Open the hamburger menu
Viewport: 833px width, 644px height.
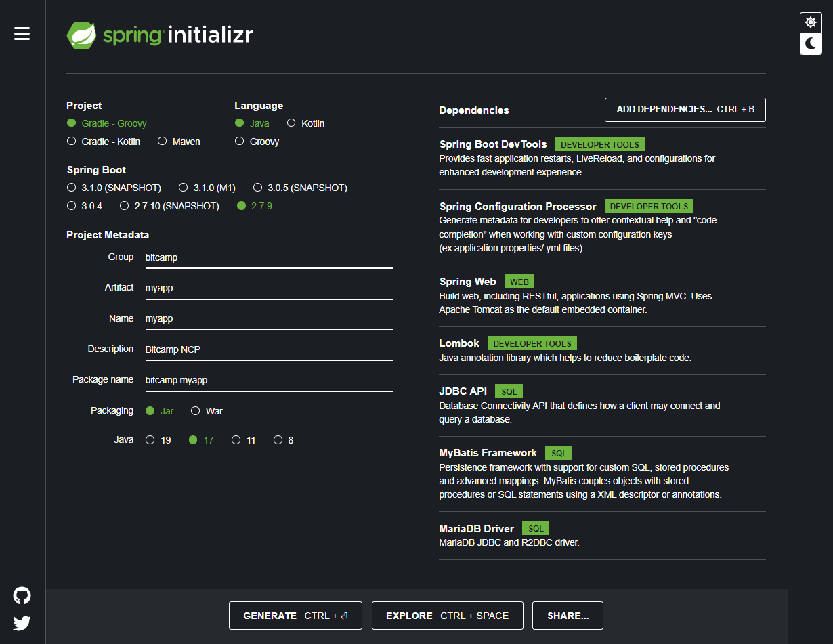[x=22, y=34]
